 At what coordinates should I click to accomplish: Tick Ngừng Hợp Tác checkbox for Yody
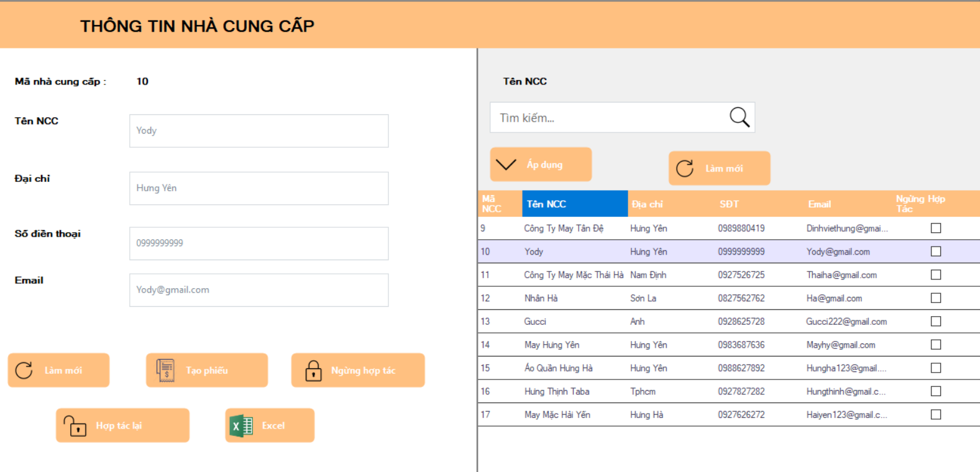tap(936, 252)
